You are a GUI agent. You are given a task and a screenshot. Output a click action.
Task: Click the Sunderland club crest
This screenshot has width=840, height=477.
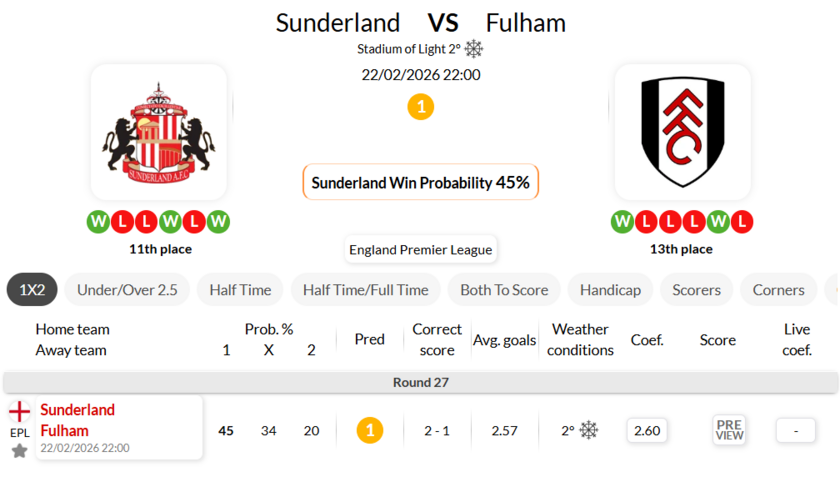point(159,133)
